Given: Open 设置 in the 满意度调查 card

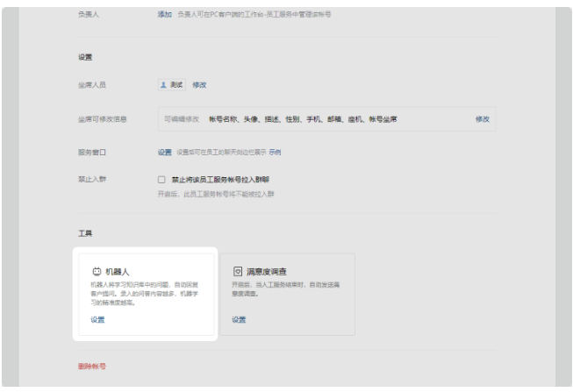Looking at the screenshot, I should coord(238,319).
